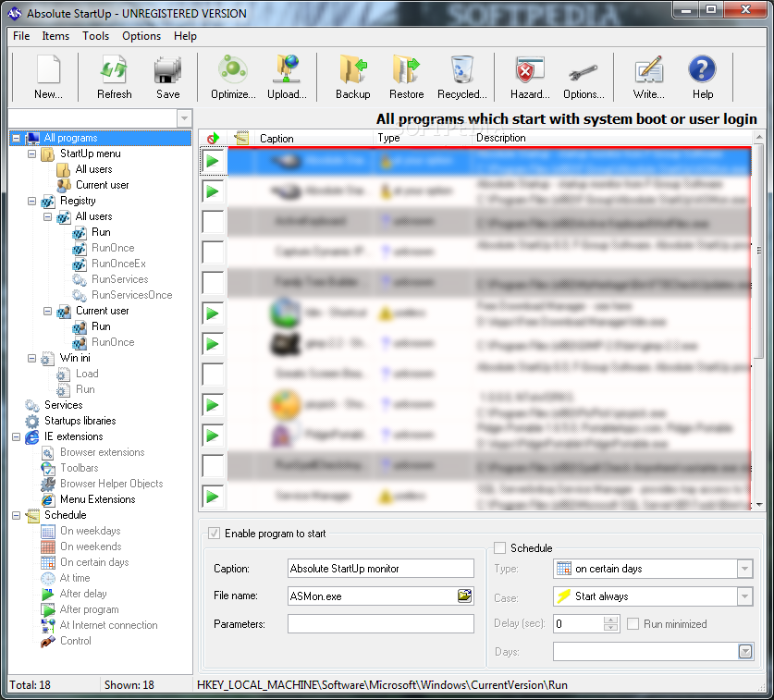Collapse the IE extensions node
774x700 pixels.
[17, 436]
